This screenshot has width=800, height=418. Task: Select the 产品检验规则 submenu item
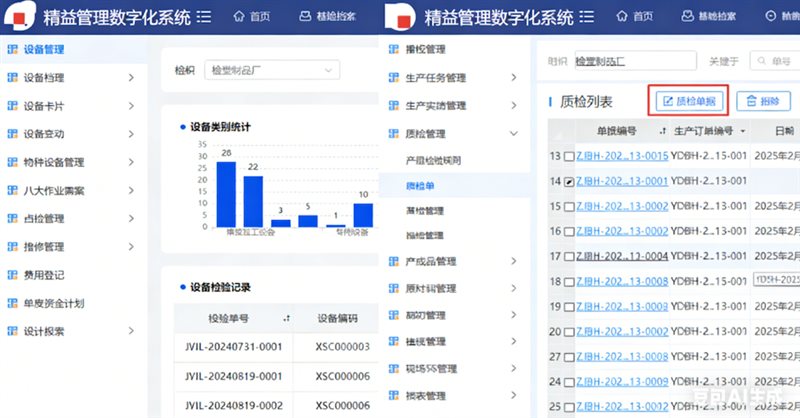[433, 160]
